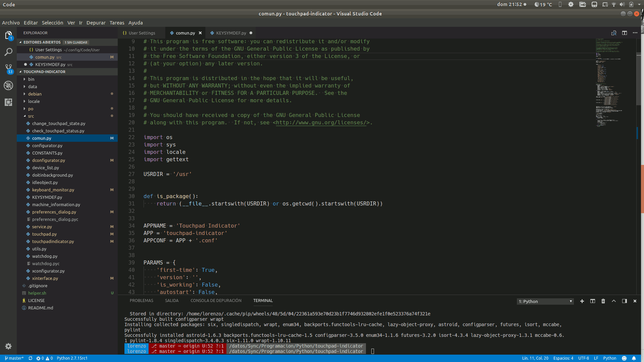This screenshot has width=644, height=362.
Task: Synchronize changes via status bar sync icon
Action: (x=31, y=358)
